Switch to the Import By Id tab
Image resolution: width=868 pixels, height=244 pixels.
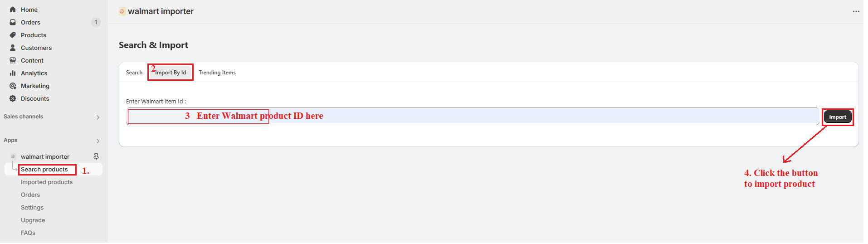pyautogui.click(x=171, y=73)
